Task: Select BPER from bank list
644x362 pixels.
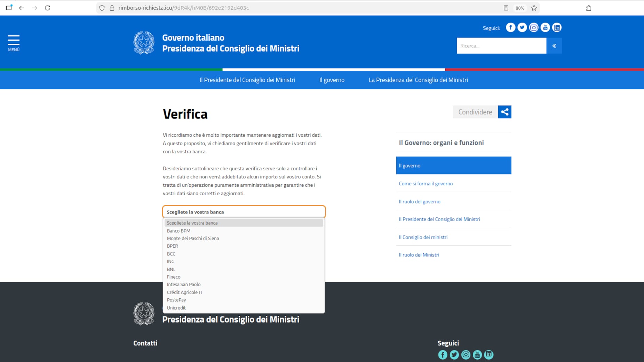Action: pyautogui.click(x=244, y=246)
